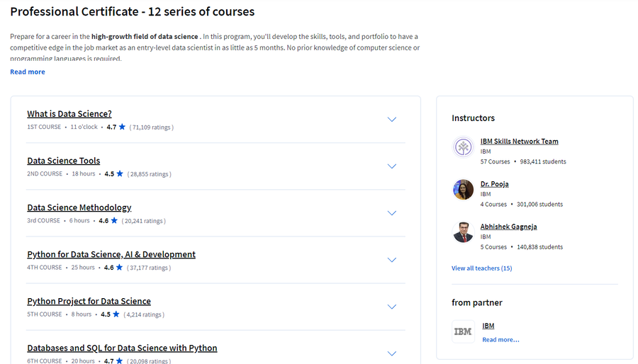Click the IBM partner logo
The image size is (638, 364).
[463, 332]
